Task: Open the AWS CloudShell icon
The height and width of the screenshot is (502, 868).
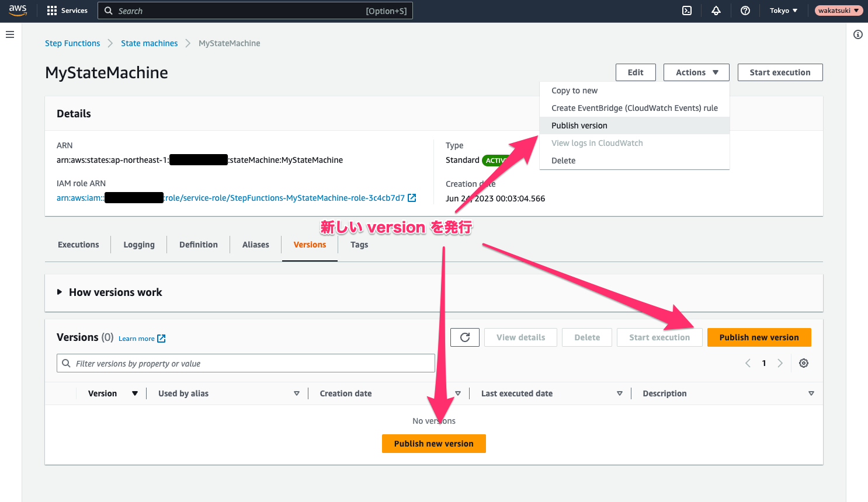Action: (687, 11)
